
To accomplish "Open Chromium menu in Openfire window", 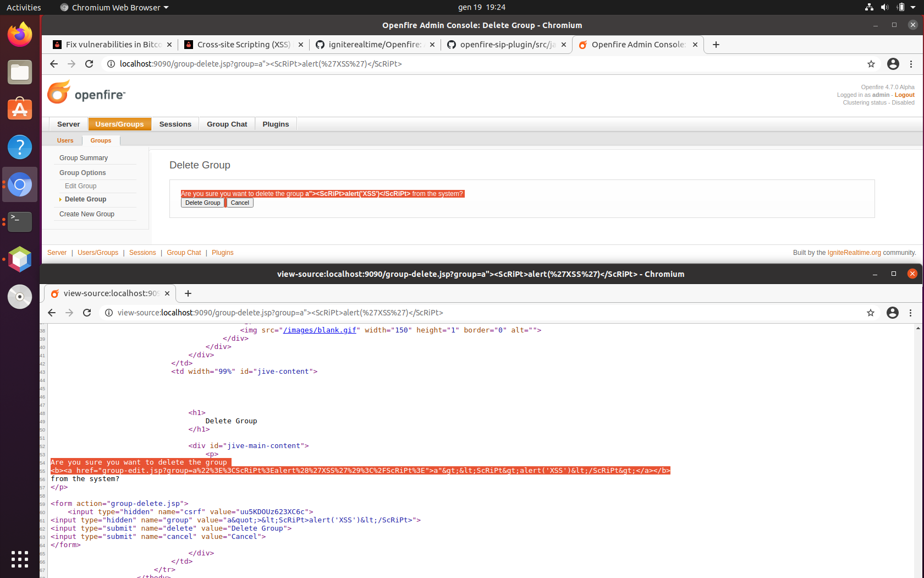I will tap(911, 64).
